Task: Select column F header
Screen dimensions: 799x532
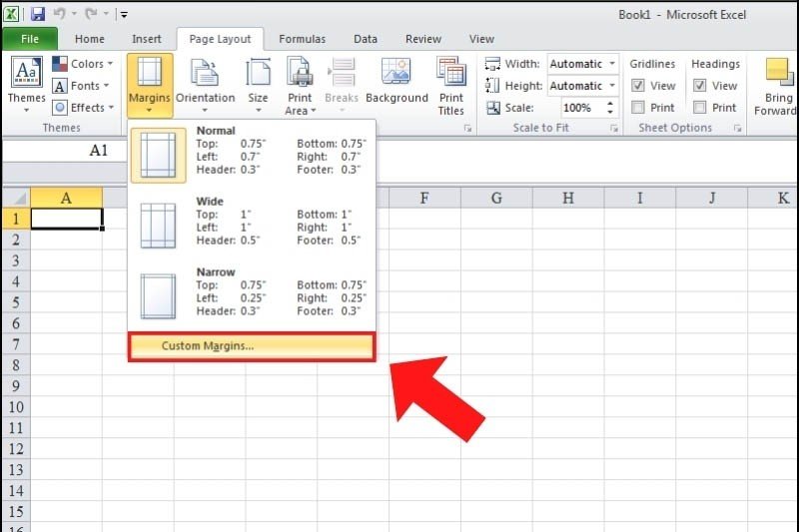Action: click(x=424, y=198)
